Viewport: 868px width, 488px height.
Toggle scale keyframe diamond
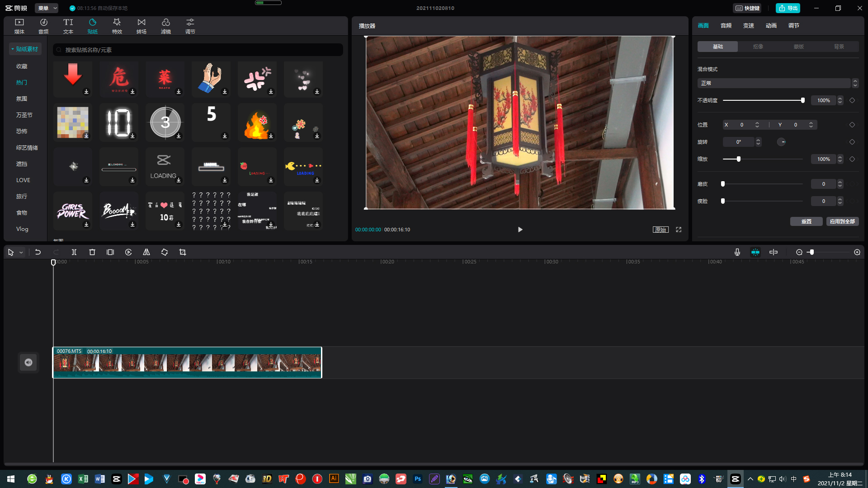[852, 159]
